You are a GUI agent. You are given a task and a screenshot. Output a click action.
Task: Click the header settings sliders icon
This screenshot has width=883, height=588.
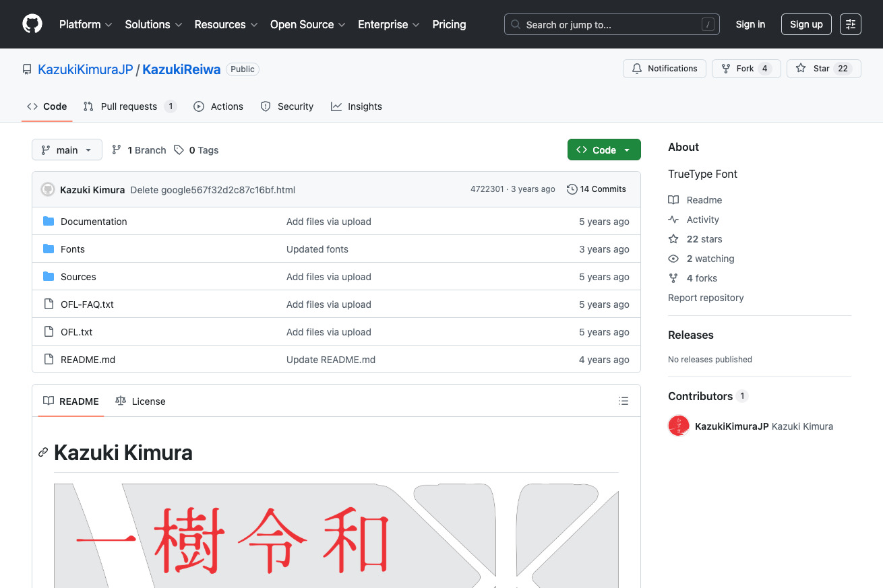tap(851, 24)
